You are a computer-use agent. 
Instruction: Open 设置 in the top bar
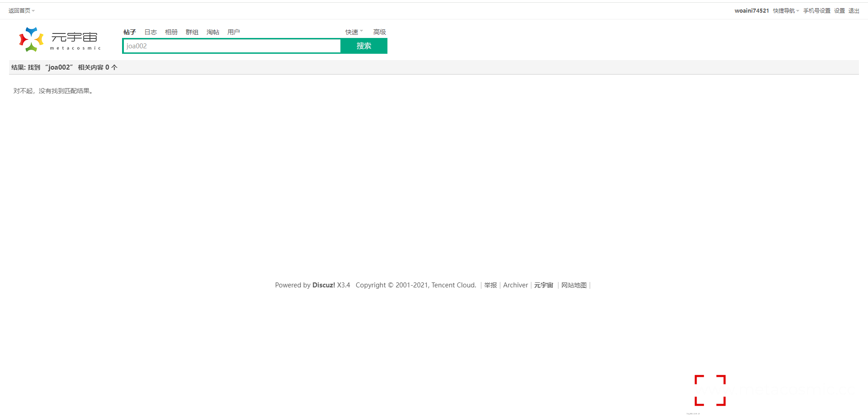(839, 11)
